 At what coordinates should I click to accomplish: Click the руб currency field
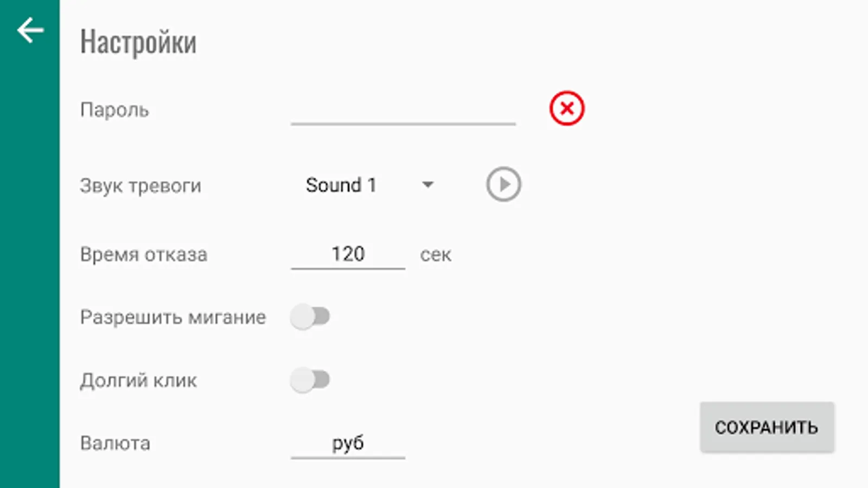pos(348,444)
